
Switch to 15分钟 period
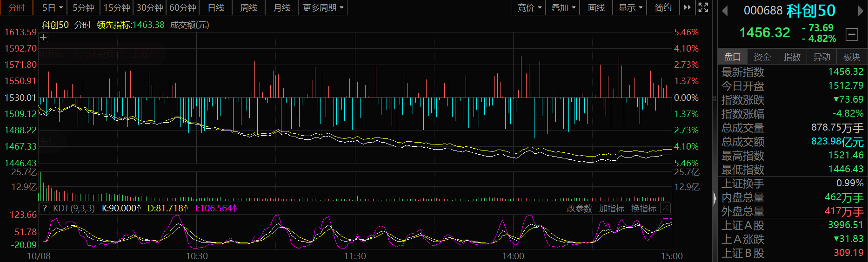pyautogui.click(x=117, y=7)
